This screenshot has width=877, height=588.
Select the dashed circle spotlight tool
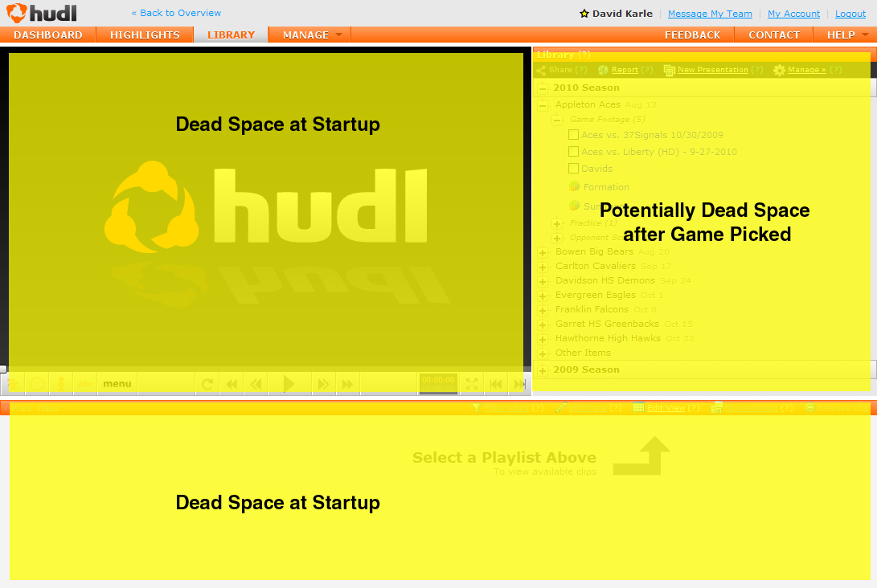click(37, 384)
